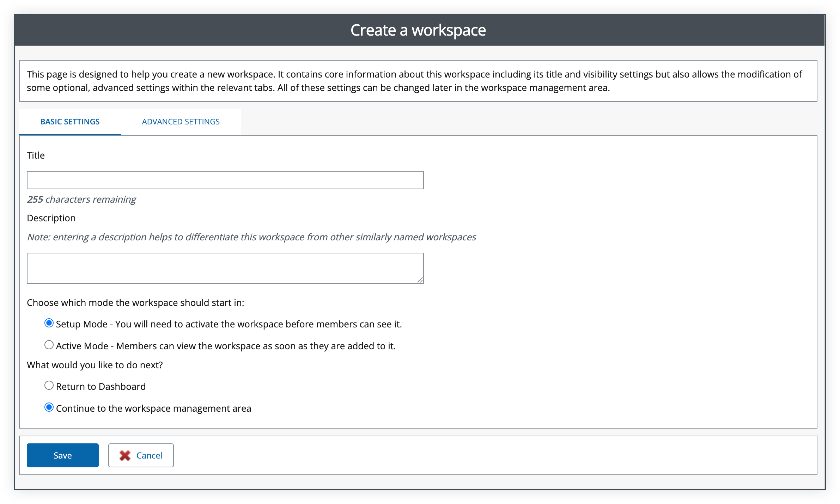Open the Basic Settings tab
This screenshot has height=504, width=840.
tap(70, 122)
